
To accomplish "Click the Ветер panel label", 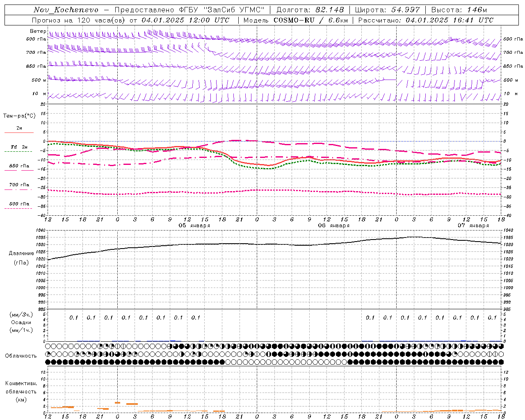I will 38,31.
